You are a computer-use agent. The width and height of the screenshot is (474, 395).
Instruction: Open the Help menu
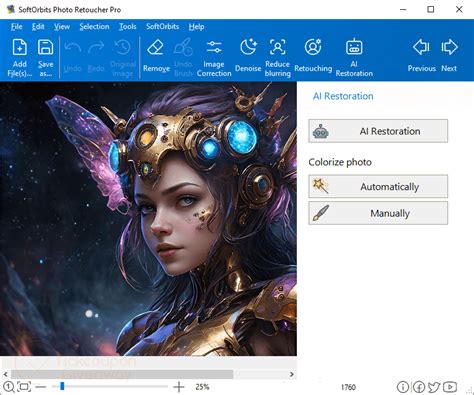196,27
